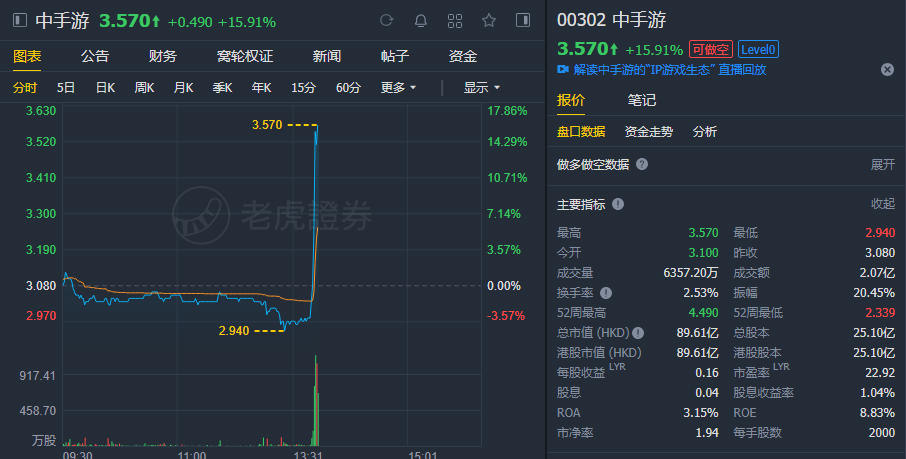
Task: Open the 显示 dropdown menu
Action: coord(481,87)
